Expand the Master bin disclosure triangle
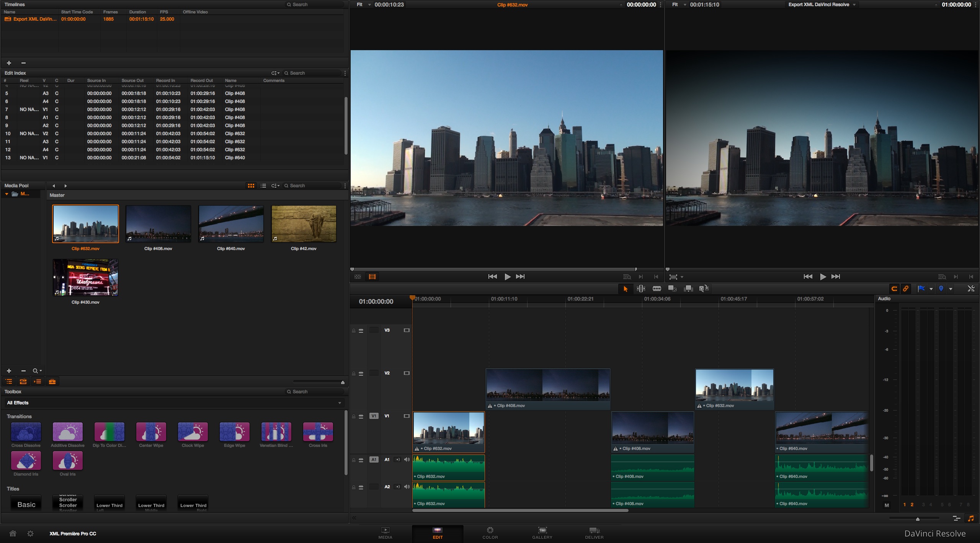Image resolution: width=980 pixels, height=543 pixels. [x=7, y=194]
